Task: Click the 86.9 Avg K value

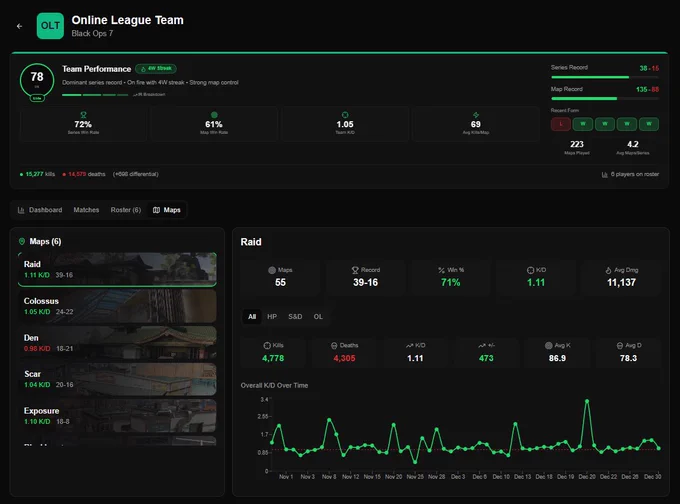Action: (x=557, y=358)
